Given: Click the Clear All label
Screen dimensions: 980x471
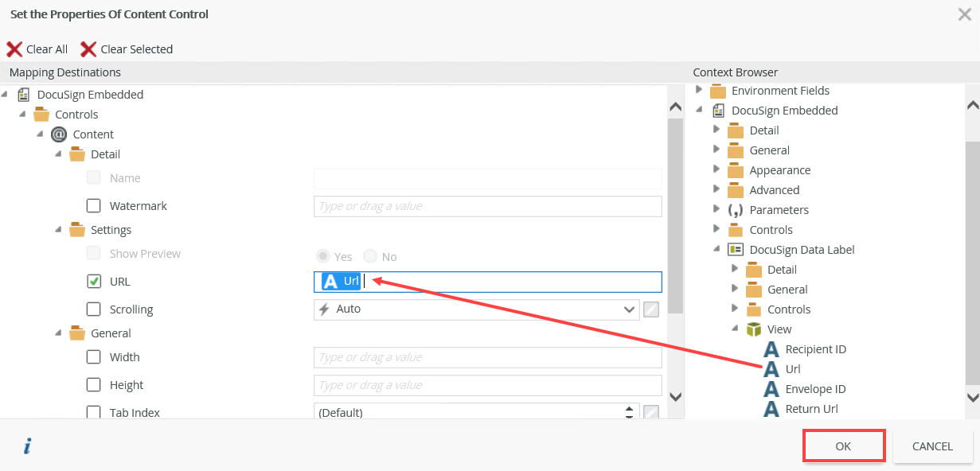Looking at the screenshot, I should pyautogui.click(x=47, y=49).
